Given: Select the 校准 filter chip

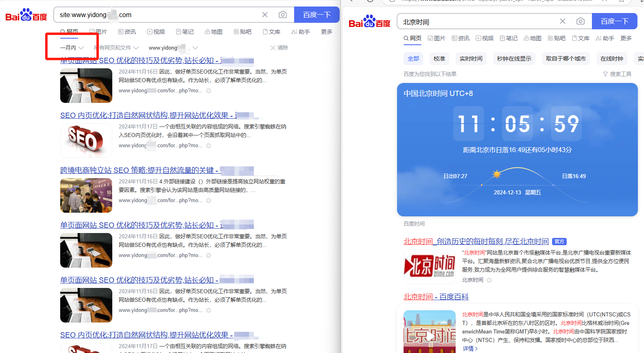Looking at the screenshot, I should 439,59.
